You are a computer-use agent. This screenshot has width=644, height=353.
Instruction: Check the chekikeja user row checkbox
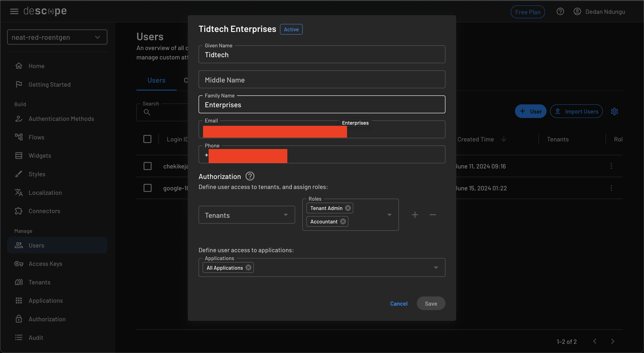pos(147,166)
